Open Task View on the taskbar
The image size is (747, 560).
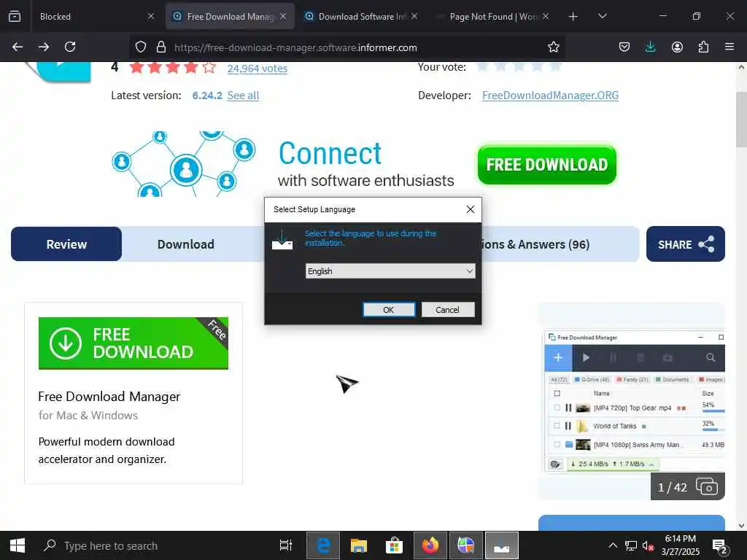tap(286, 545)
